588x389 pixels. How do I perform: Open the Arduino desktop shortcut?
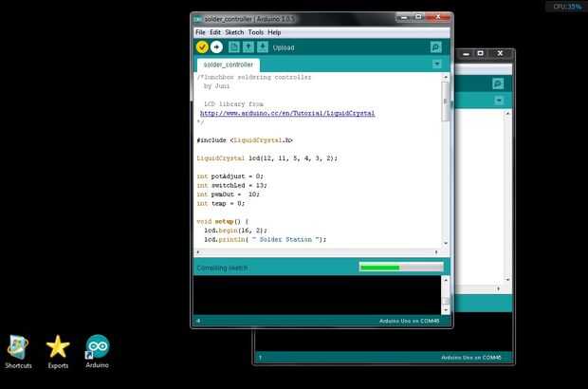pyautogui.click(x=98, y=351)
